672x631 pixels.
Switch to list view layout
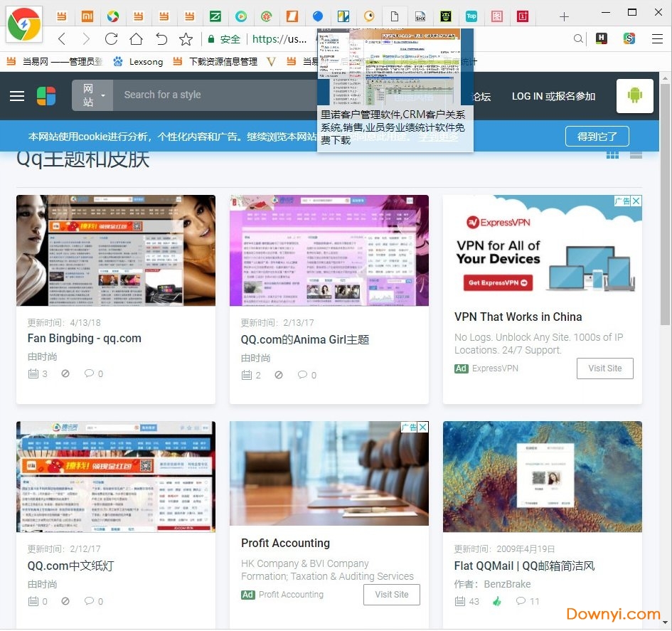tap(636, 154)
